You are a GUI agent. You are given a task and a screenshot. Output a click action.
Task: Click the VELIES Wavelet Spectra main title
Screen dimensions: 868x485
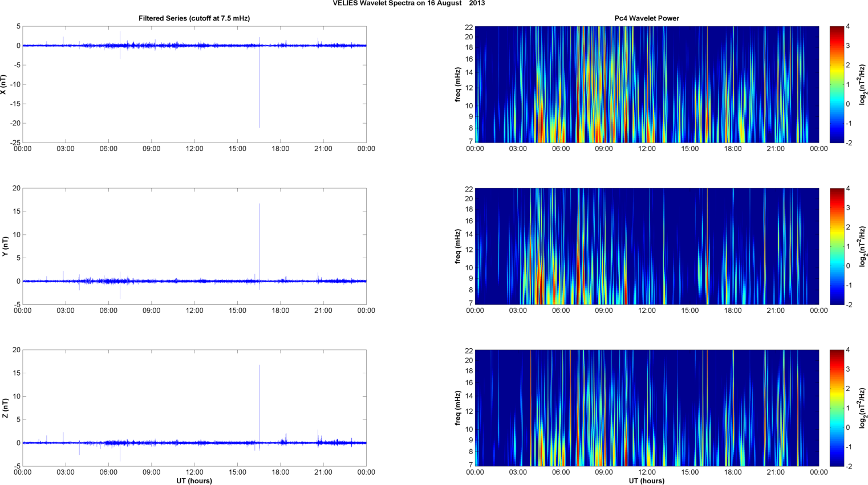click(x=408, y=3)
